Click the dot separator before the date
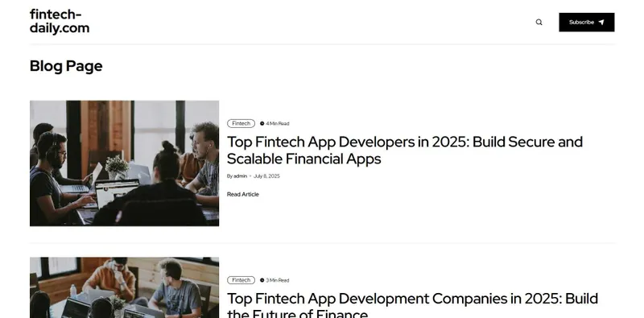 (250, 176)
